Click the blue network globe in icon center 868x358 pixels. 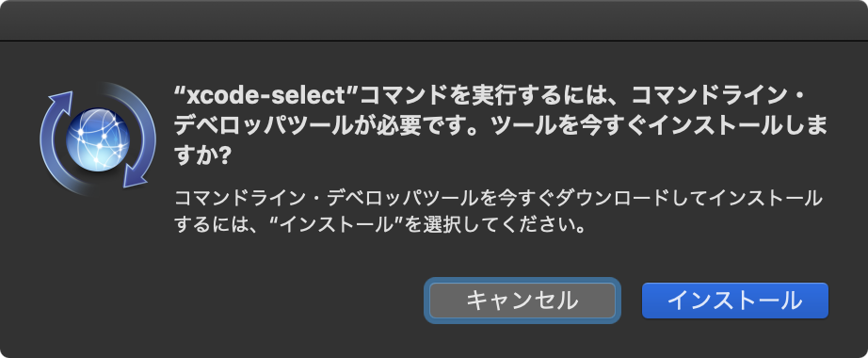[98, 139]
